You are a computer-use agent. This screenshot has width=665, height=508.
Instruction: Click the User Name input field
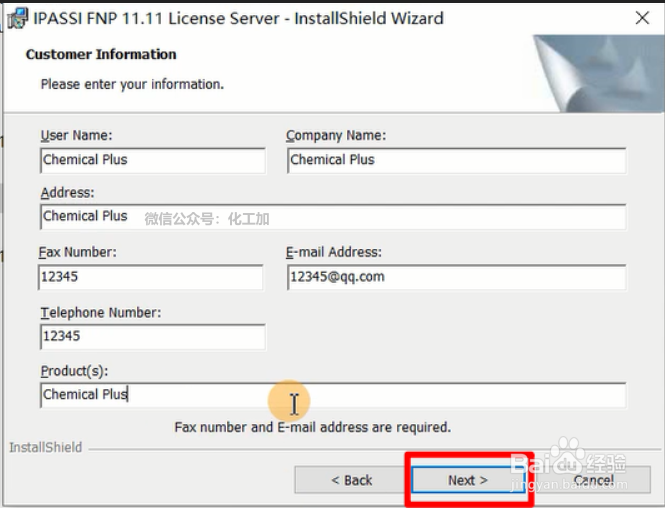(x=153, y=160)
